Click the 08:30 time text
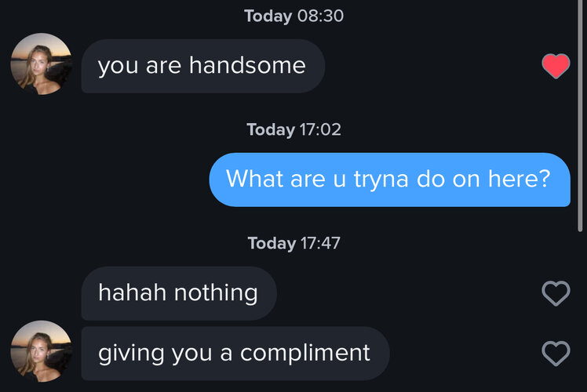Image resolution: width=587 pixels, height=392 pixels. click(320, 16)
